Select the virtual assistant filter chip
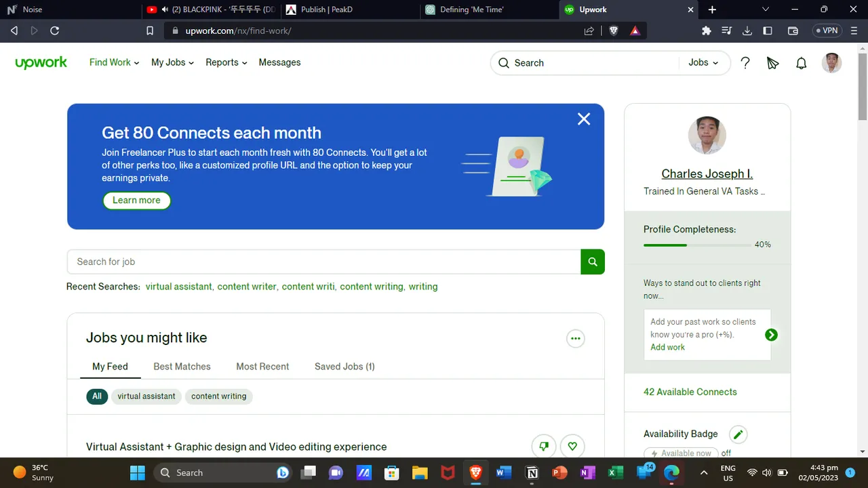 (146, 396)
